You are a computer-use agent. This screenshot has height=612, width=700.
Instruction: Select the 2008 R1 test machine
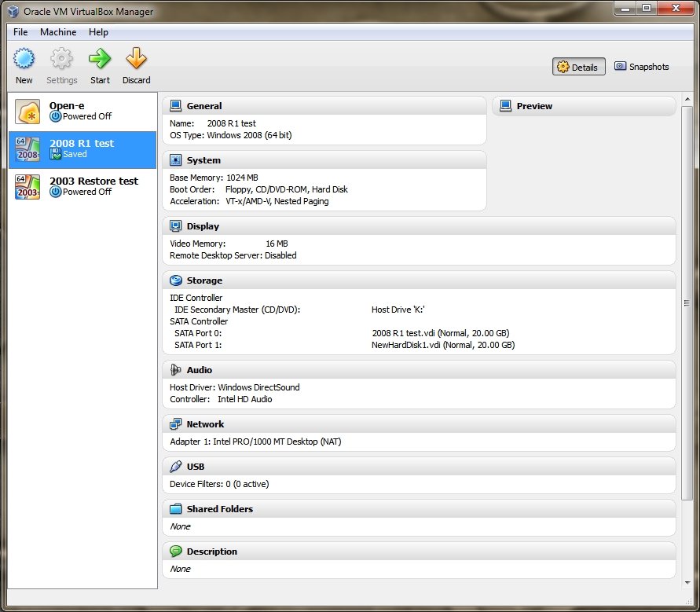pyautogui.click(x=82, y=149)
